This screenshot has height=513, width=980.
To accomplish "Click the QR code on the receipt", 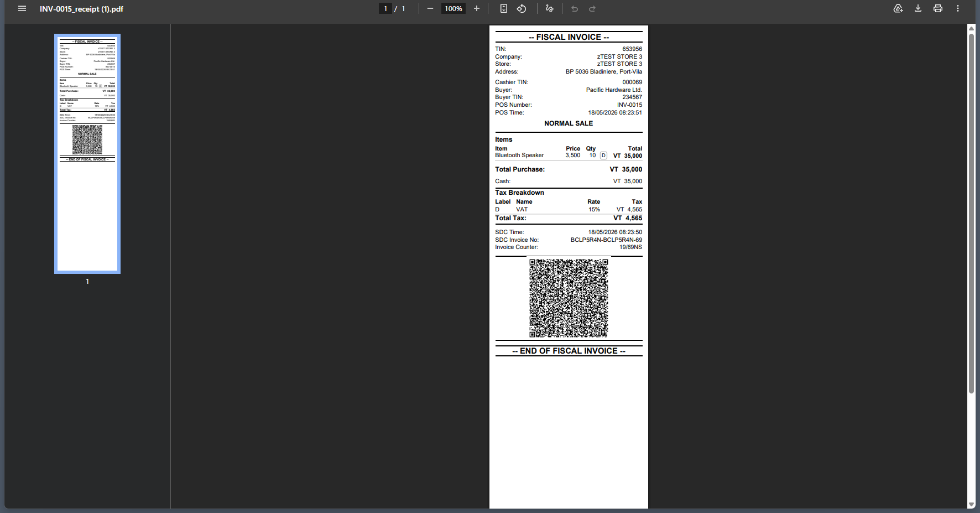I will [569, 298].
